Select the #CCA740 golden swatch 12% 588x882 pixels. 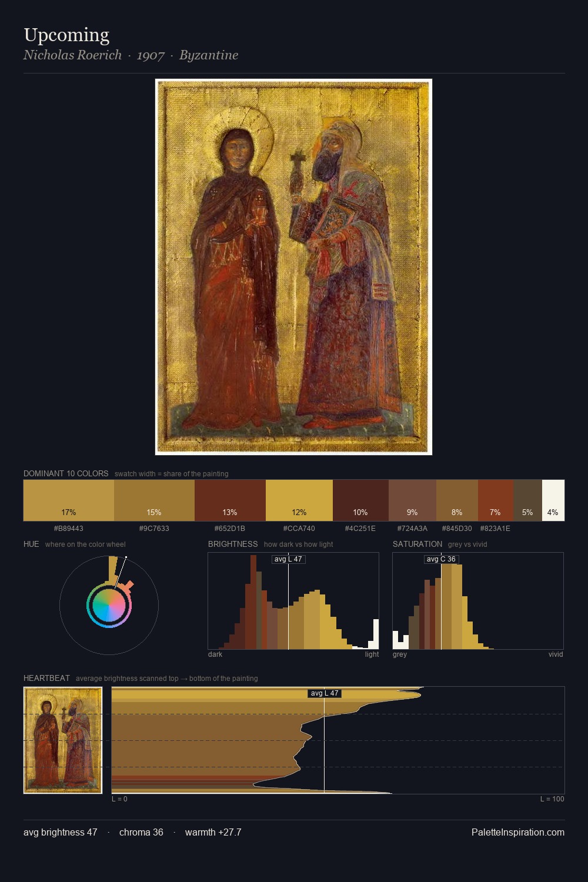pos(299,500)
